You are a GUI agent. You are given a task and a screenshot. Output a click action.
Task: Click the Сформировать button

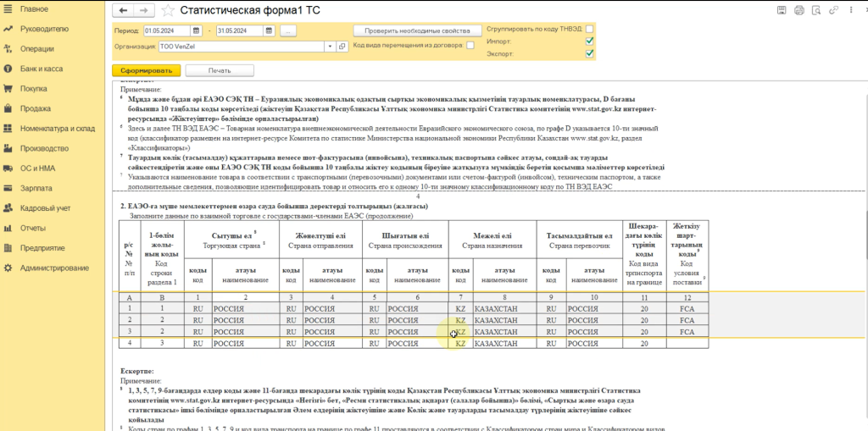click(x=146, y=70)
